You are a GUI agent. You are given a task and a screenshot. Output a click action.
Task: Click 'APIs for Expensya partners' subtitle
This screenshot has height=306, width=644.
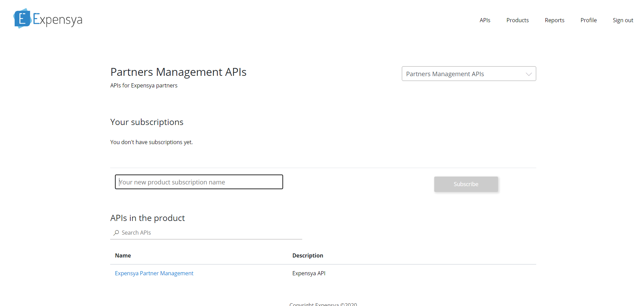tap(144, 85)
